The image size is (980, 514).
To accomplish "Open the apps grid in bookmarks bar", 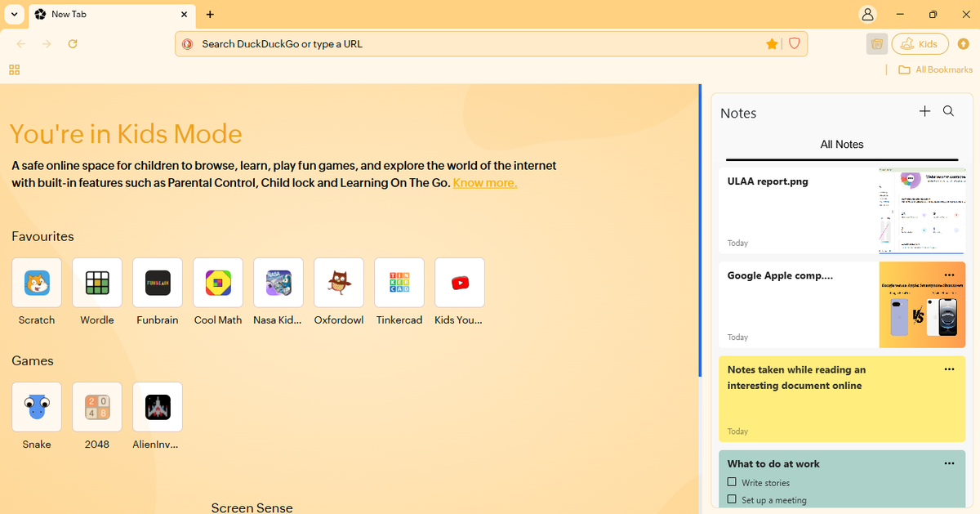I will point(14,70).
